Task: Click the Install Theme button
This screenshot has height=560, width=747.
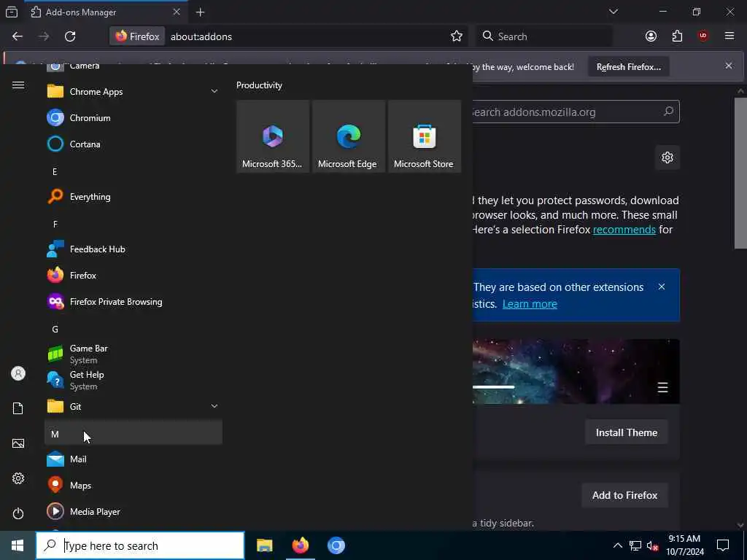Action: pos(627,432)
